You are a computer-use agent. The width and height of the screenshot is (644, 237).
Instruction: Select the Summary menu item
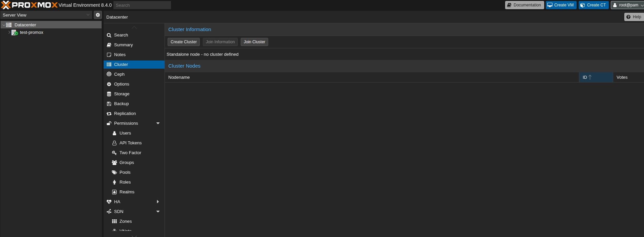123,45
